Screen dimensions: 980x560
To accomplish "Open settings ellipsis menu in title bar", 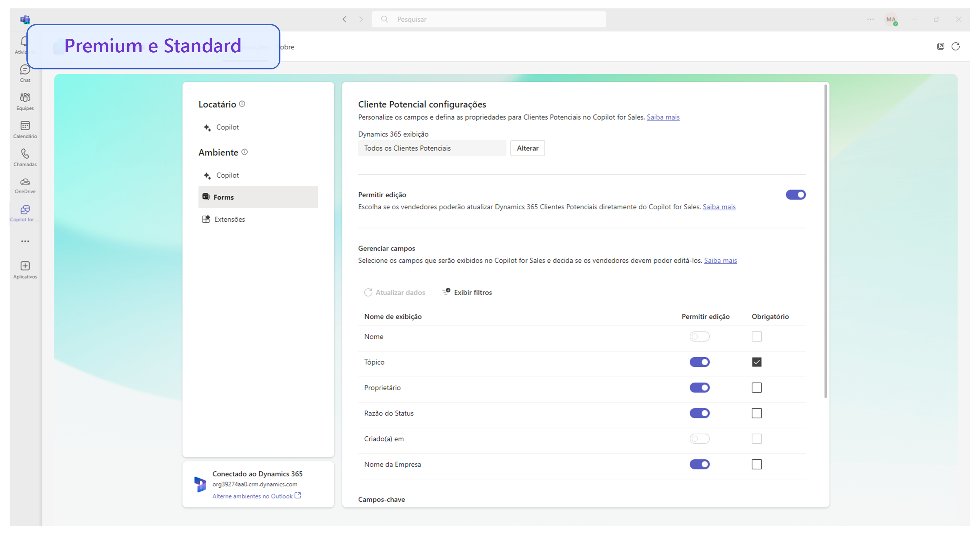I will (x=870, y=19).
